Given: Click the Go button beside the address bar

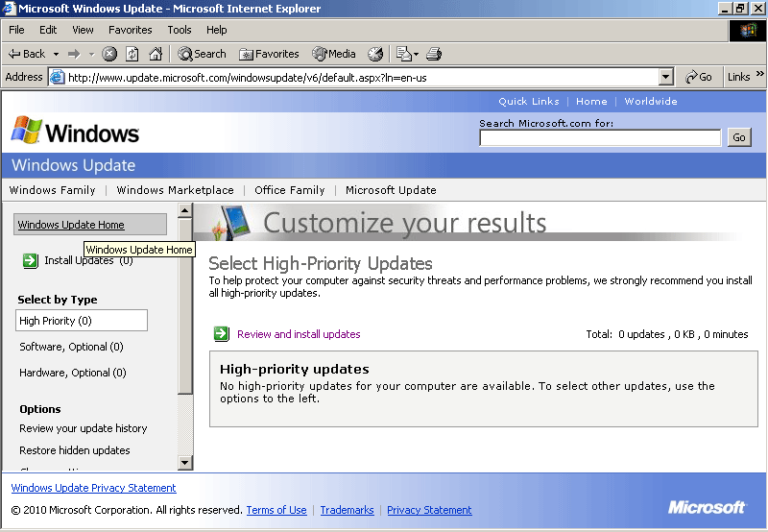Looking at the screenshot, I should [699, 77].
